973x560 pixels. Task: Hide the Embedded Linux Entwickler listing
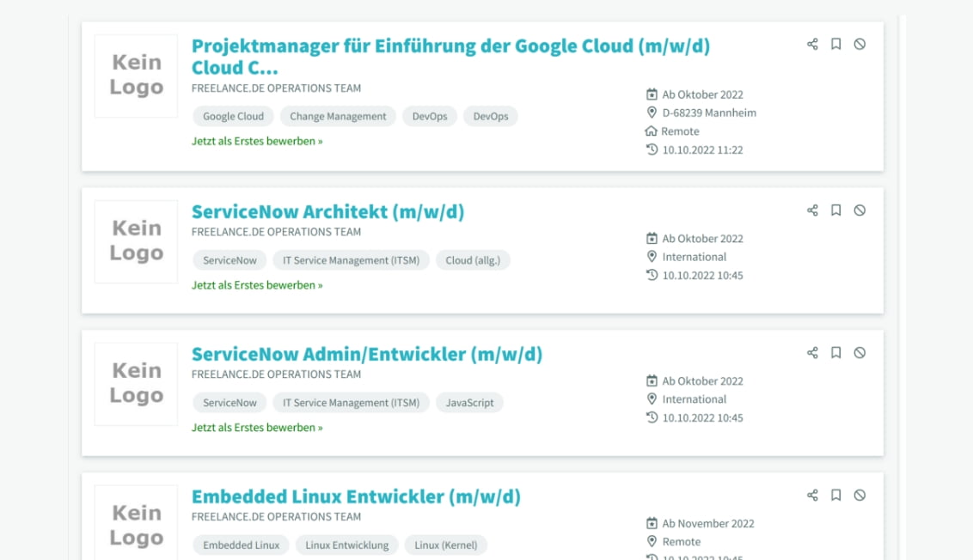(860, 496)
